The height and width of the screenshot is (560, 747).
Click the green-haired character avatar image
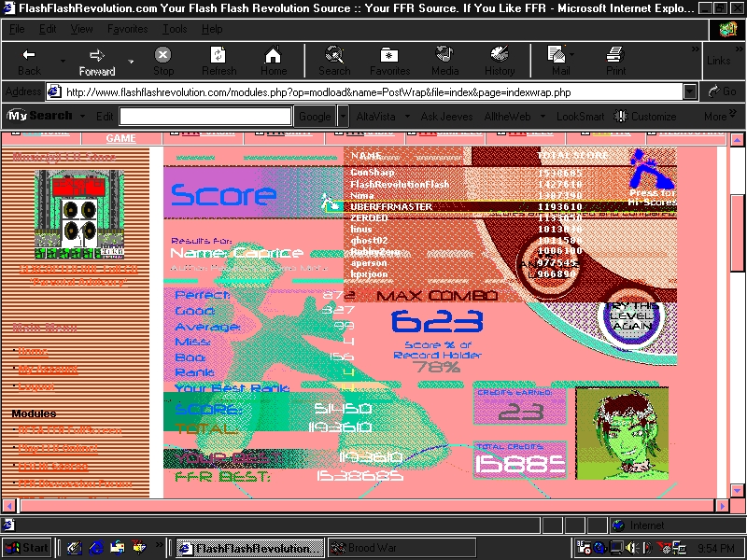point(622,433)
